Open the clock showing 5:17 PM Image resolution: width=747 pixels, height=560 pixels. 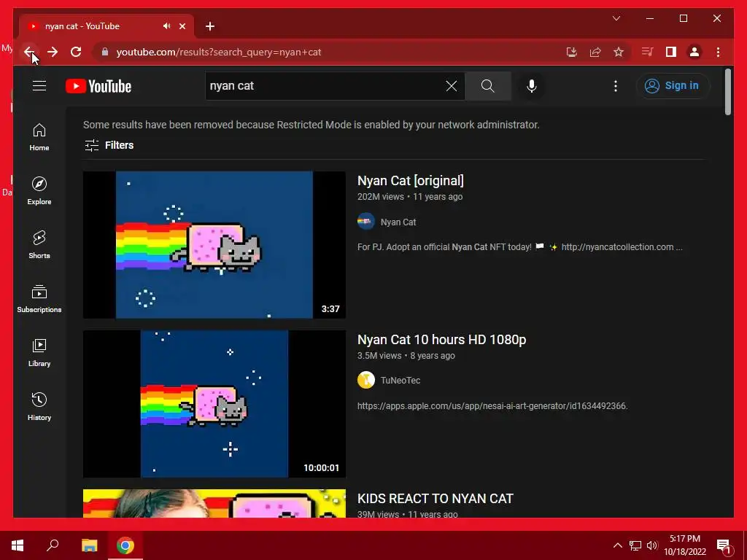684,545
